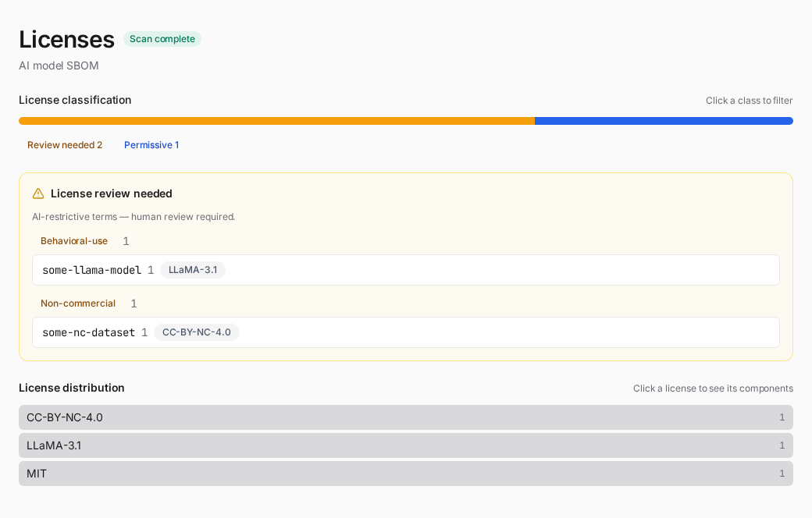Click the Behavioral-use category label

pos(74,241)
